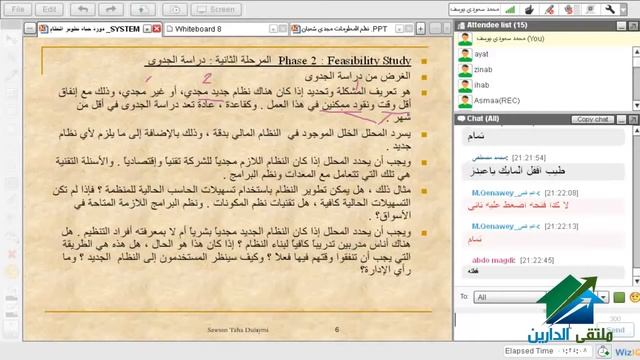Click chat scroll down arrow
Screen dimensions: 640x360
point(636,281)
